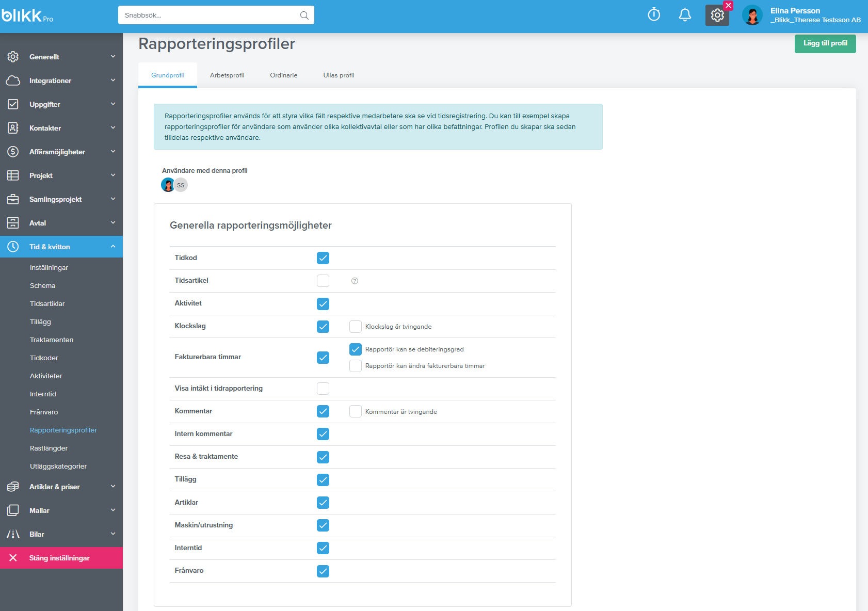Screen dimensions: 868x611
Task: Open Utläggskategorier in the sidebar
Action: click(x=58, y=467)
